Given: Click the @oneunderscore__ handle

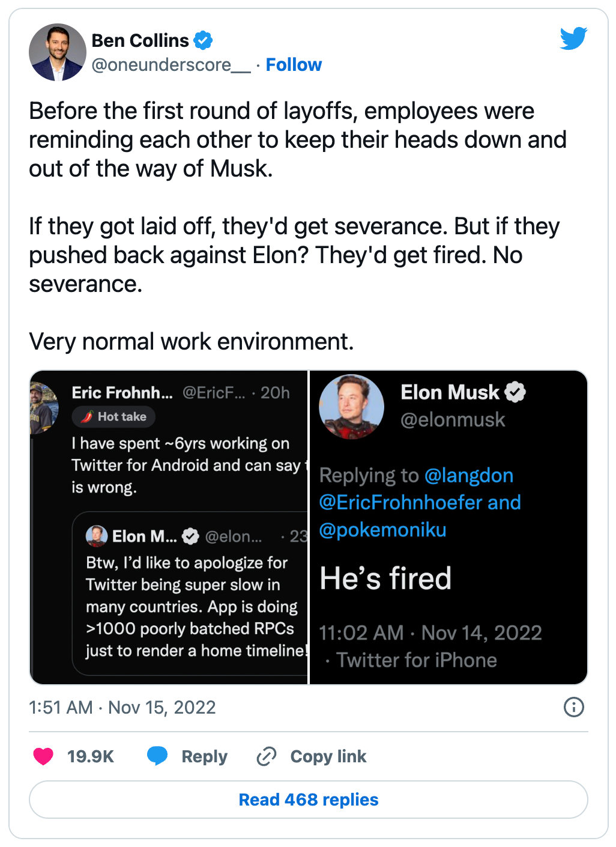Looking at the screenshot, I should [x=171, y=65].
